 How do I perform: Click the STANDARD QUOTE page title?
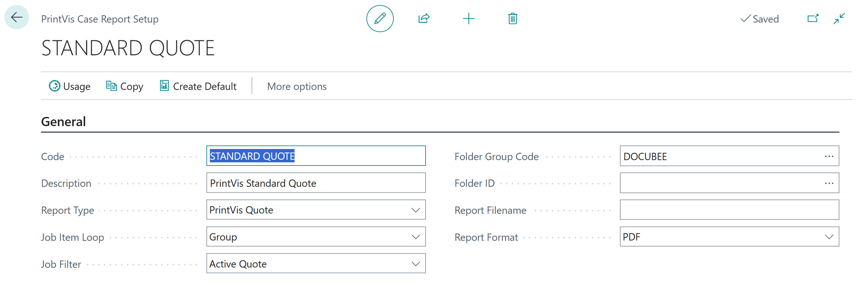pos(128,48)
